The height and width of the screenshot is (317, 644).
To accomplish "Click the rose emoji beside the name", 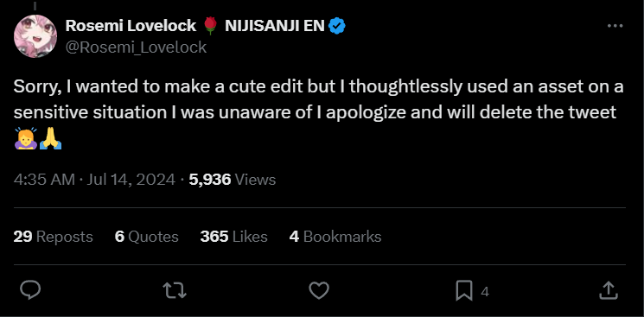I will (210, 26).
